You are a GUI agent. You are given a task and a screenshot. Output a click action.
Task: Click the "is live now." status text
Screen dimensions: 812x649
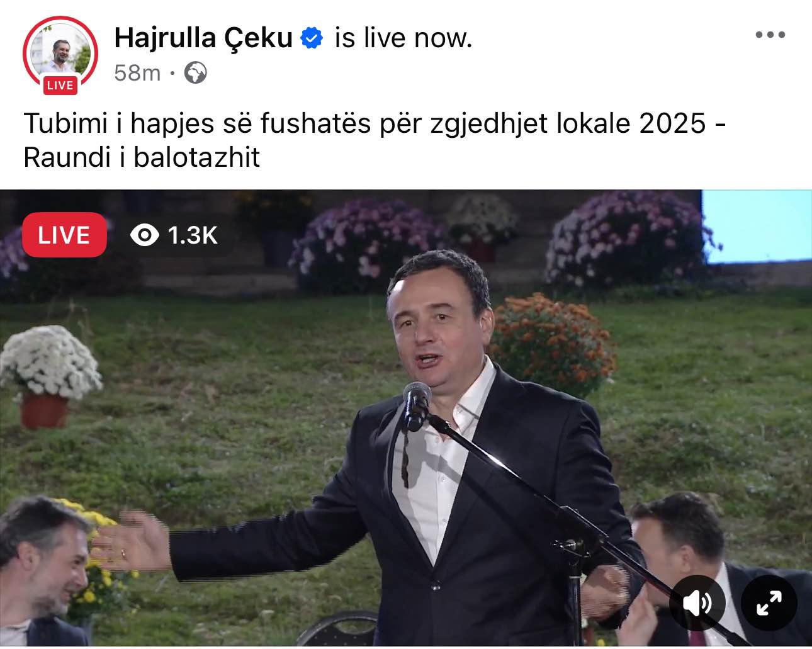tap(403, 38)
